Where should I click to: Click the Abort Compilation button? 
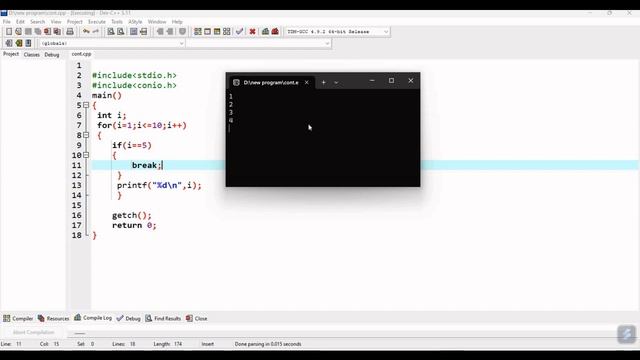click(x=33, y=332)
